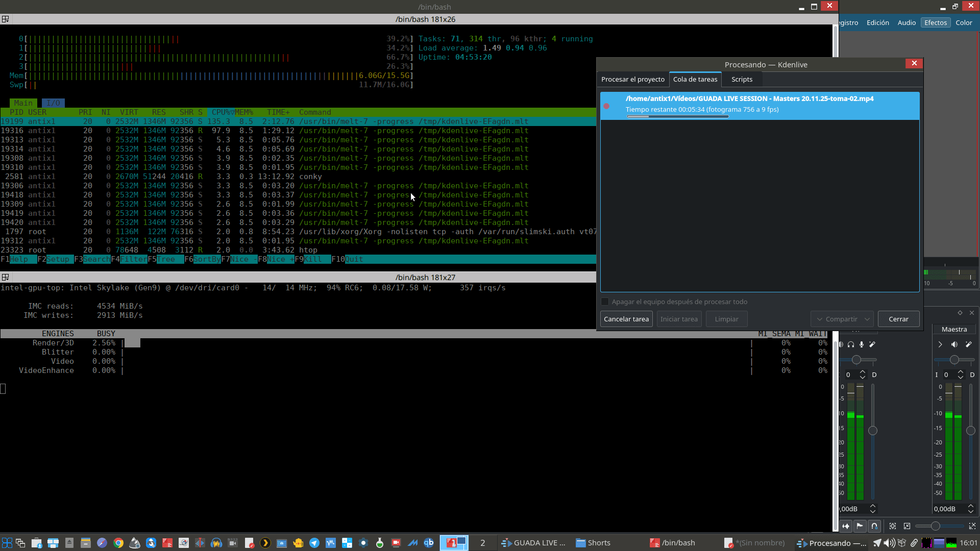Increase Maestra balance spinbox value
Image resolution: width=980 pixels, height=551 pixels.
[x=961, y=372]
